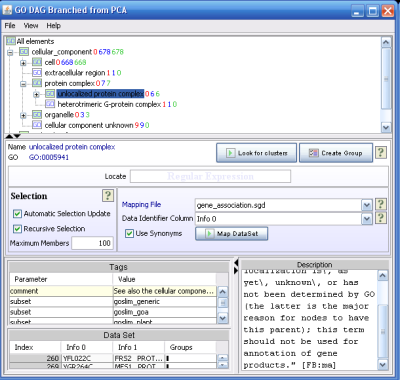Expand the unlocalized protein complex node
This screenshot has height=380, width=400.
click(36, 94)
